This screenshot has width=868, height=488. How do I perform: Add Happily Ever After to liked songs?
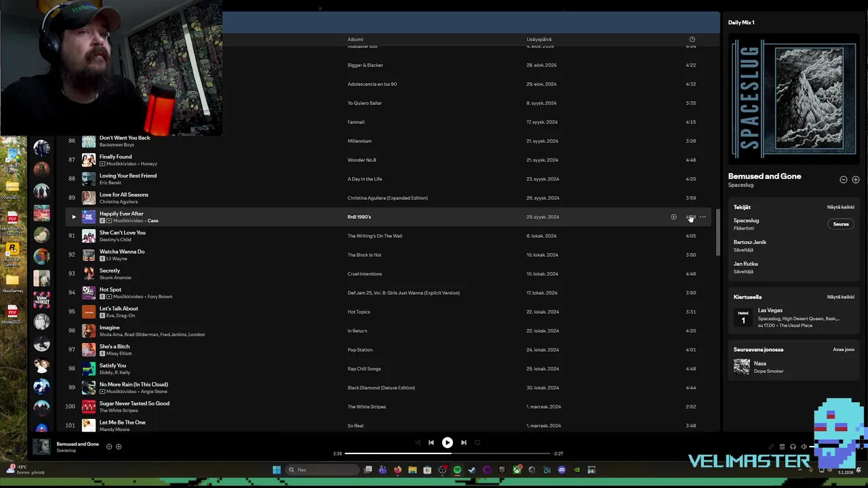click(x=673, y=217)
